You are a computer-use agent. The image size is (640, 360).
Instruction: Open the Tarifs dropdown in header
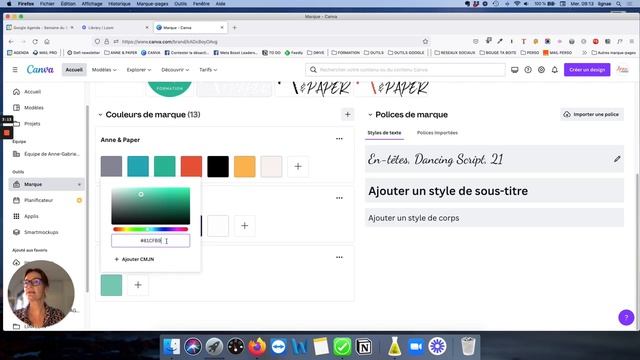[208, 70]
